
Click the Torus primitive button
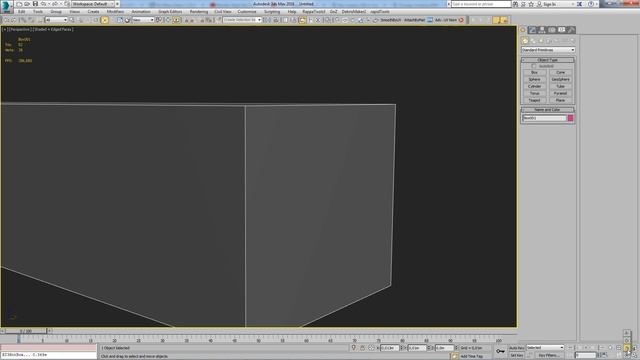(534, 93)
